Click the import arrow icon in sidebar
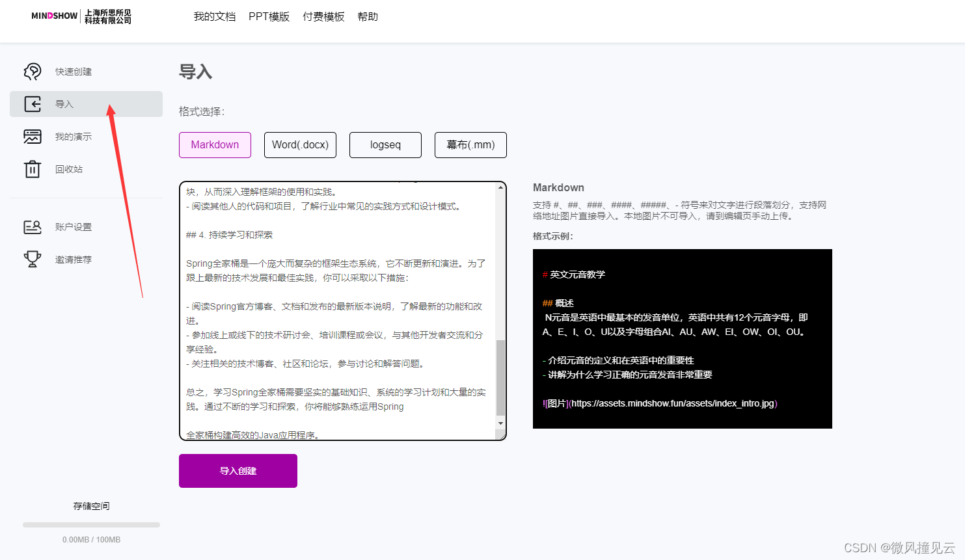 [x=33, y=104]
